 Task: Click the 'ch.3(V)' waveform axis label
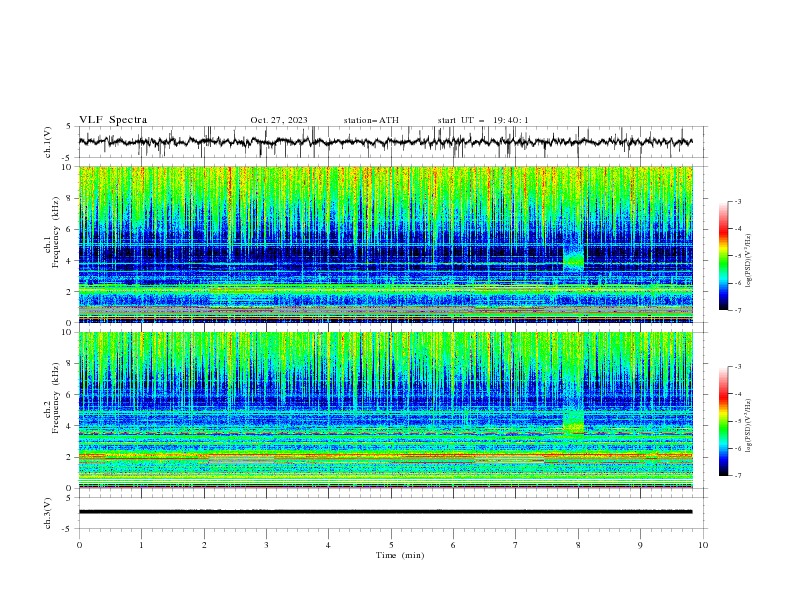click(x=48, y=513)
